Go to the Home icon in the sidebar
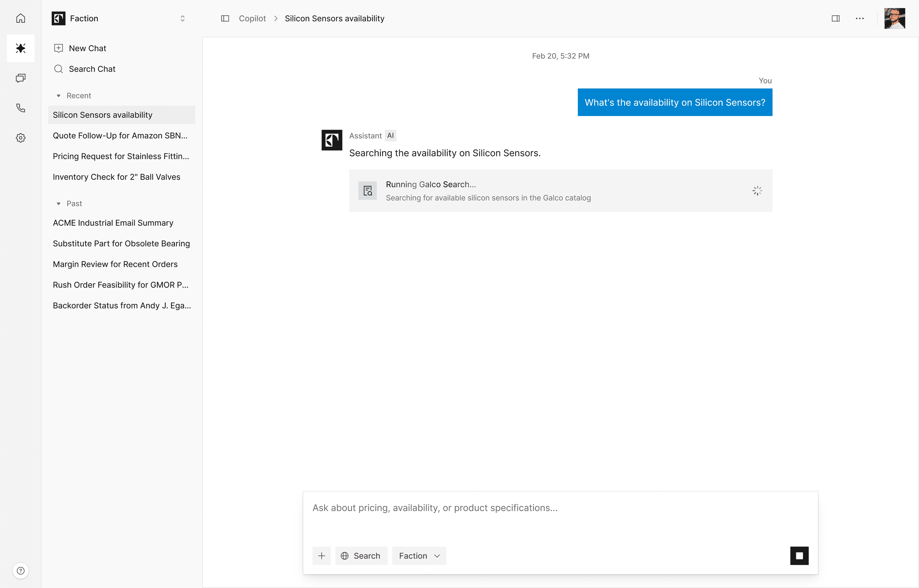 point(21,18)
